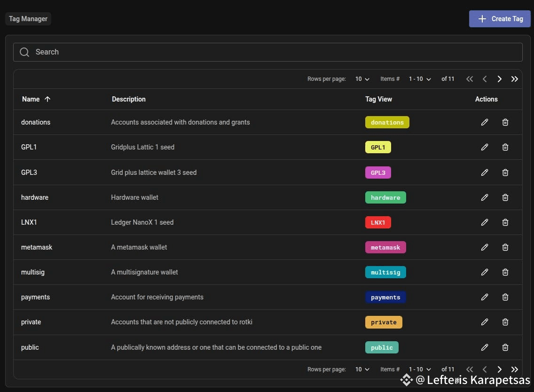The image size is (534, 392).
Task: Jump to last page in bottom pagination
Action: coord(515,369)
